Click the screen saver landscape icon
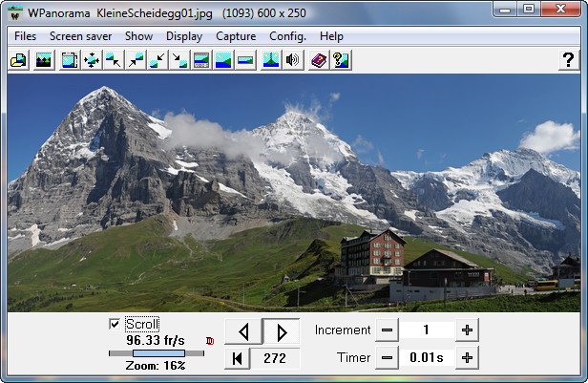Viewport: 588px width, 383px height. tap(44, 60)
